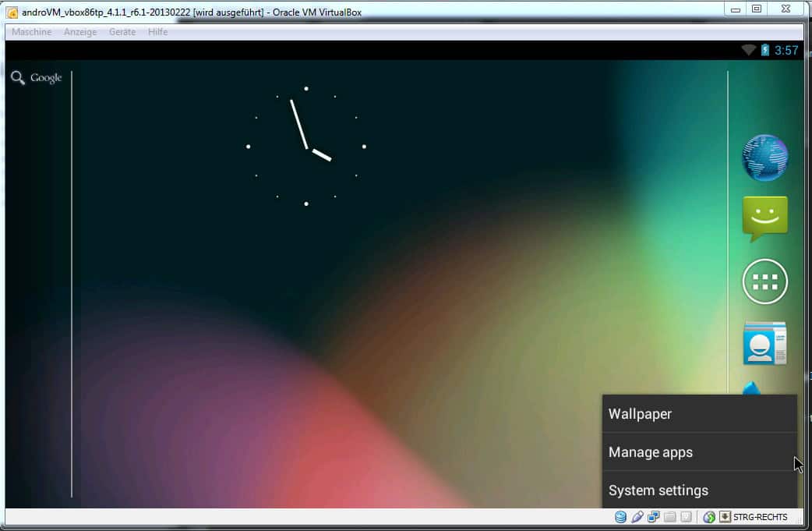Close the VirtualBox window
The width and height of the screenshot is (812, 531).
coord(786,9)
